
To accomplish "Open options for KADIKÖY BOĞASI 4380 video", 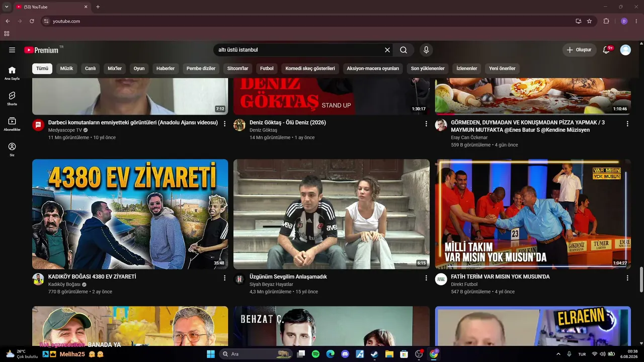I will click(x=225, y=278).
